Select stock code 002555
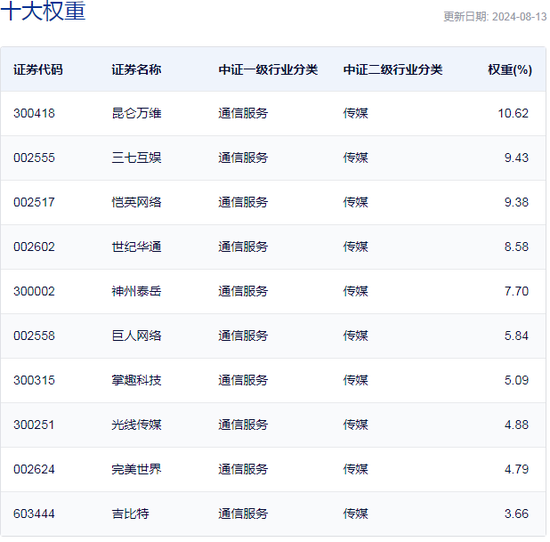 34,158
